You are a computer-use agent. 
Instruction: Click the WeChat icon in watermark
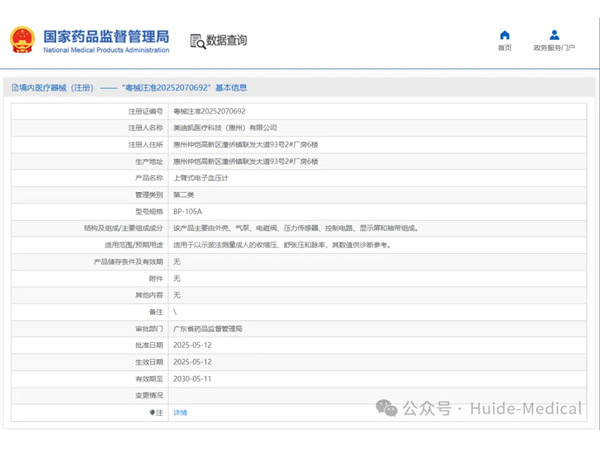tap(386, 408)
